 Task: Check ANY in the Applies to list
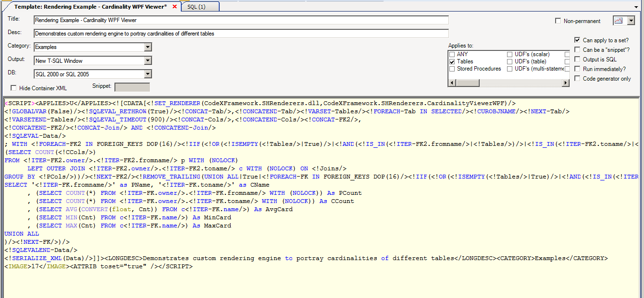click(452, 54)
